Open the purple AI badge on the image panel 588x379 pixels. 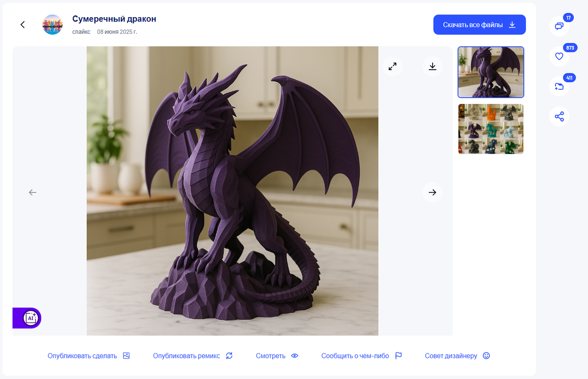(27, 318)
